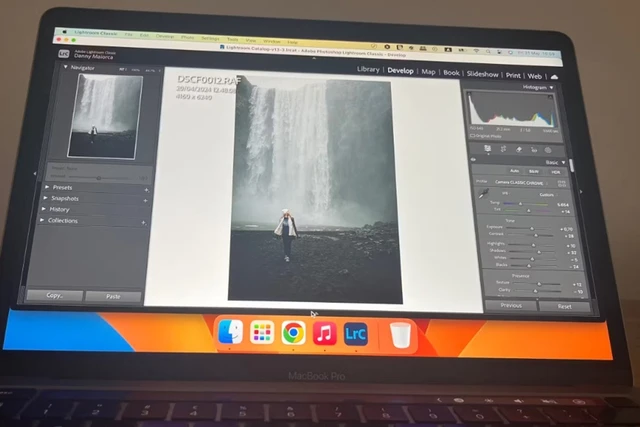640x427 pixels.
Task: Expand the History panel
Action: point(62,209)
